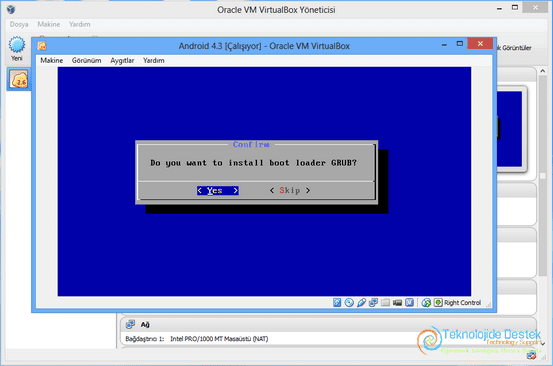Choose Yes in the GRUB confirm dialog
This screenshot has width=553, height=366.
click(218, 190)
